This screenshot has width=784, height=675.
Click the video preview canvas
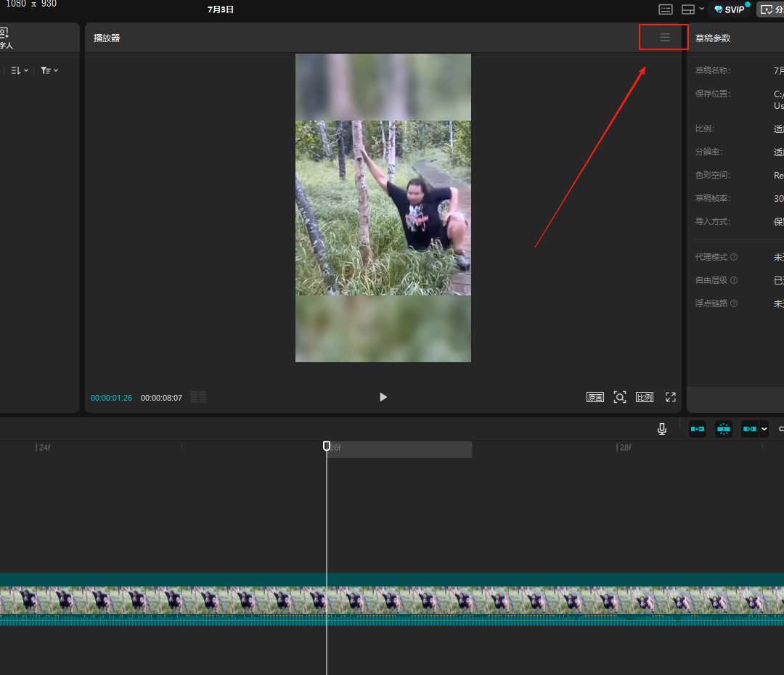[383, 208]
